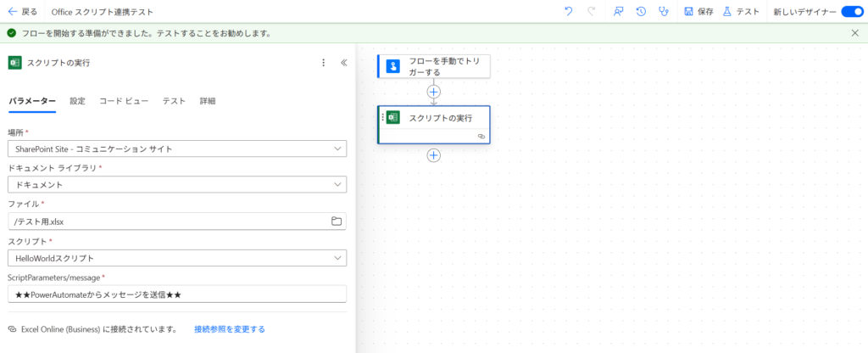Click 接続参照を変更する link
Viewport: 868px width, 353px height.
230,329
